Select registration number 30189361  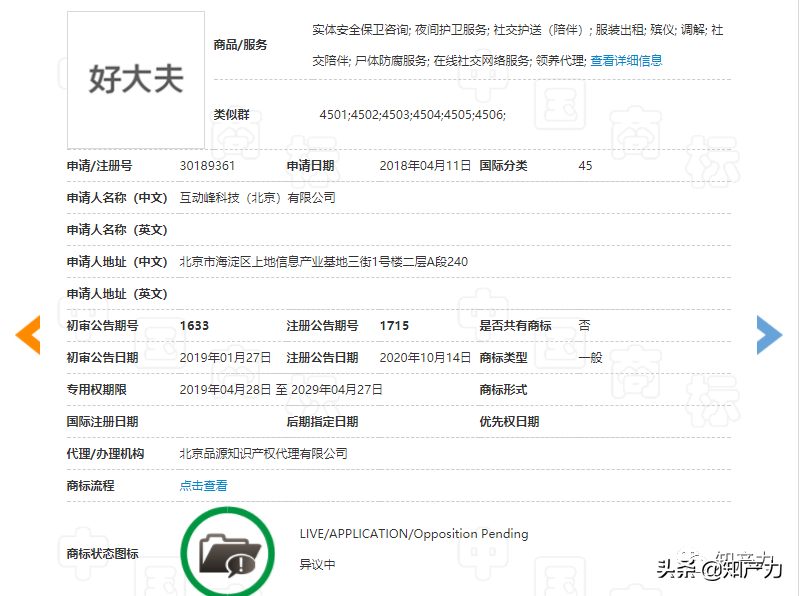click(x=207, y=166)
